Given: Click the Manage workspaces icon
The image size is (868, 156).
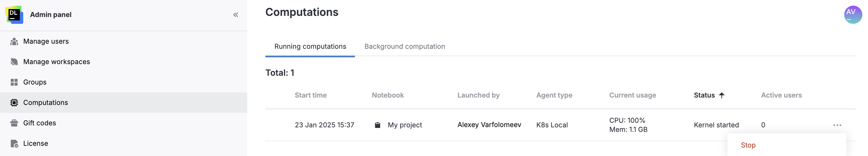Looking at the screenshot, I should tap(14, 62).
